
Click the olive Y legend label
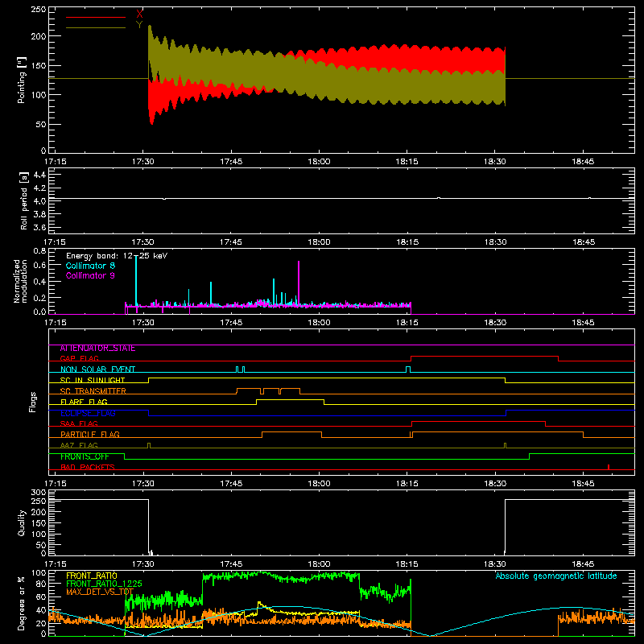pos(139,25)
